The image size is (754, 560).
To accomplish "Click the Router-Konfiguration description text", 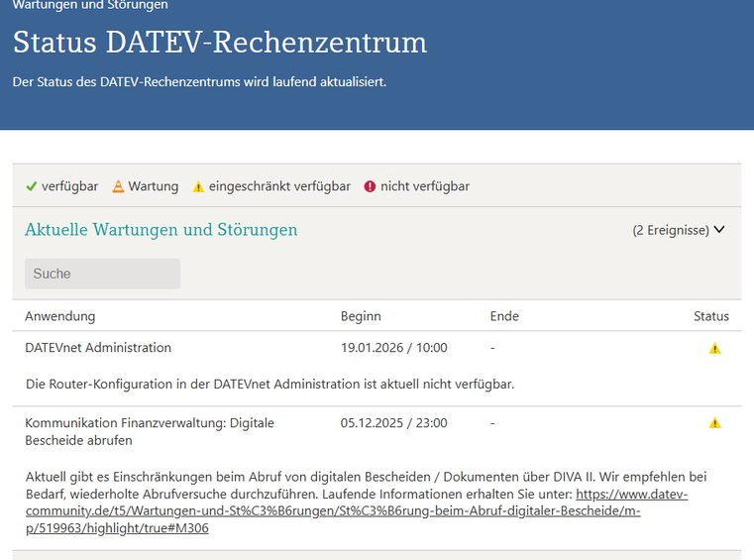I will 269,384.
